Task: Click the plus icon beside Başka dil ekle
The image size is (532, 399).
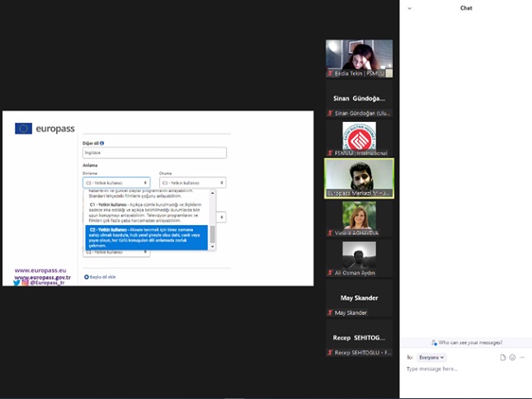Action: click(86, 277)
